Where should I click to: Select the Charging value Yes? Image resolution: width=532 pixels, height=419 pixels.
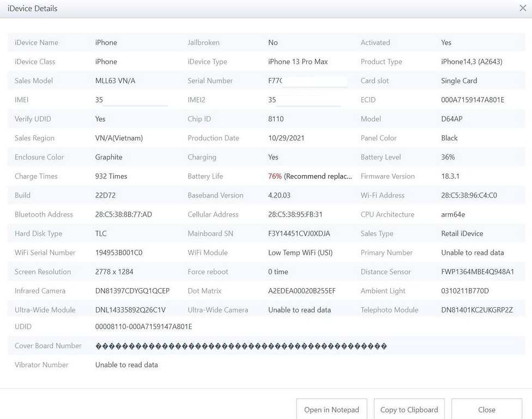[273, 157]
